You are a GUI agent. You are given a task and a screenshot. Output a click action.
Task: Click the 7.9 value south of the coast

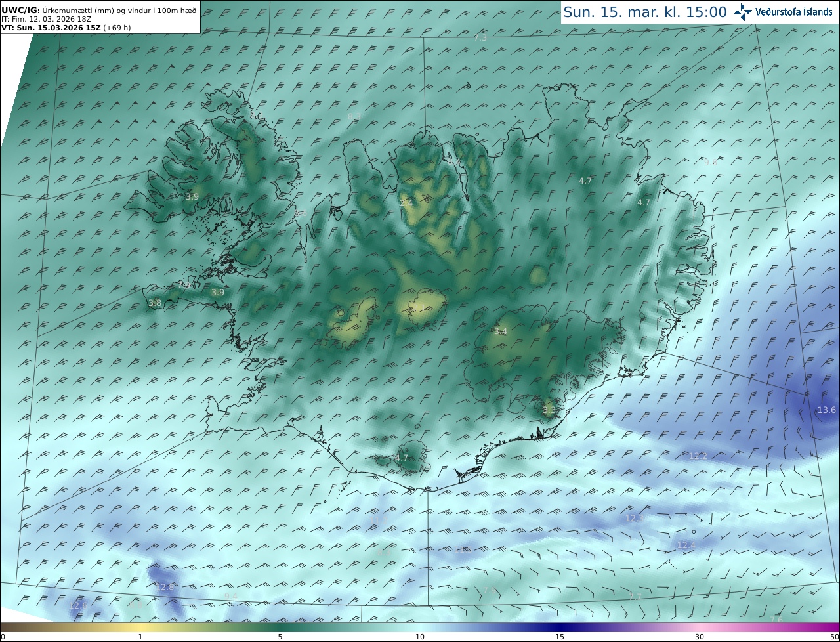[490, 590]
